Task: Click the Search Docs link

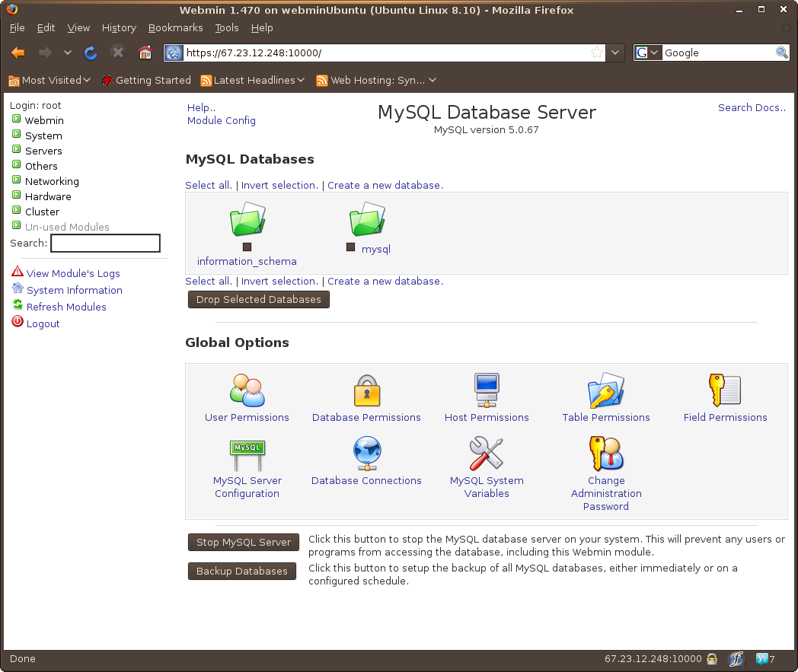Action: 752,108
